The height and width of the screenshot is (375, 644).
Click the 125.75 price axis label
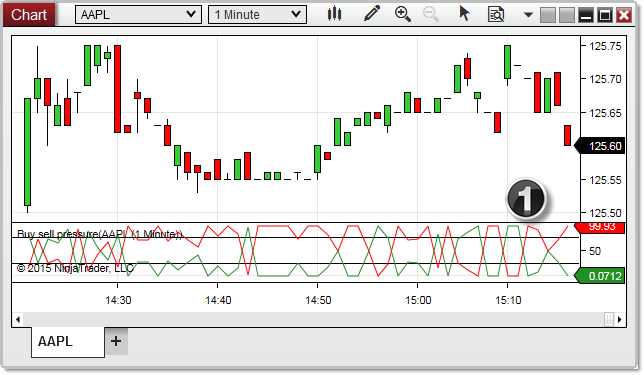(605, 46)
